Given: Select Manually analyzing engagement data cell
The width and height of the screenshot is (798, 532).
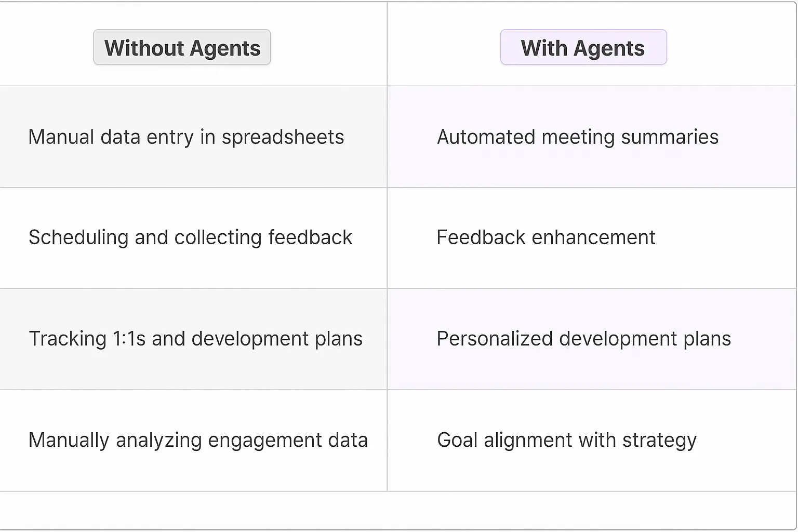Looking at the screenshot, I should (x=198, y=440).
